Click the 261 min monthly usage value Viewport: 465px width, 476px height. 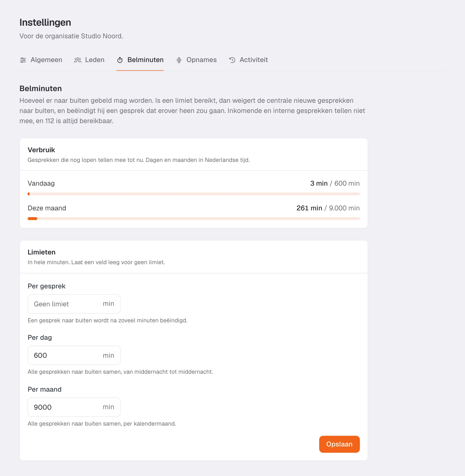309,208
